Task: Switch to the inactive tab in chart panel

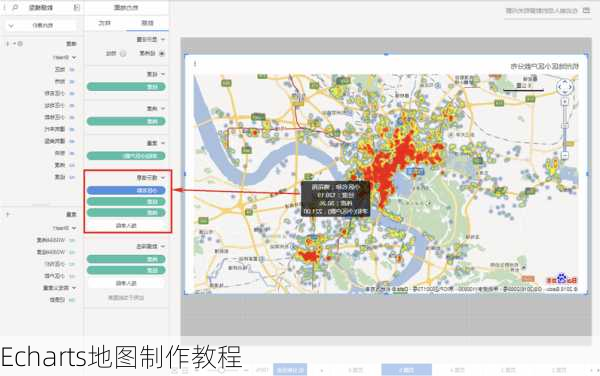Action: 104,23
